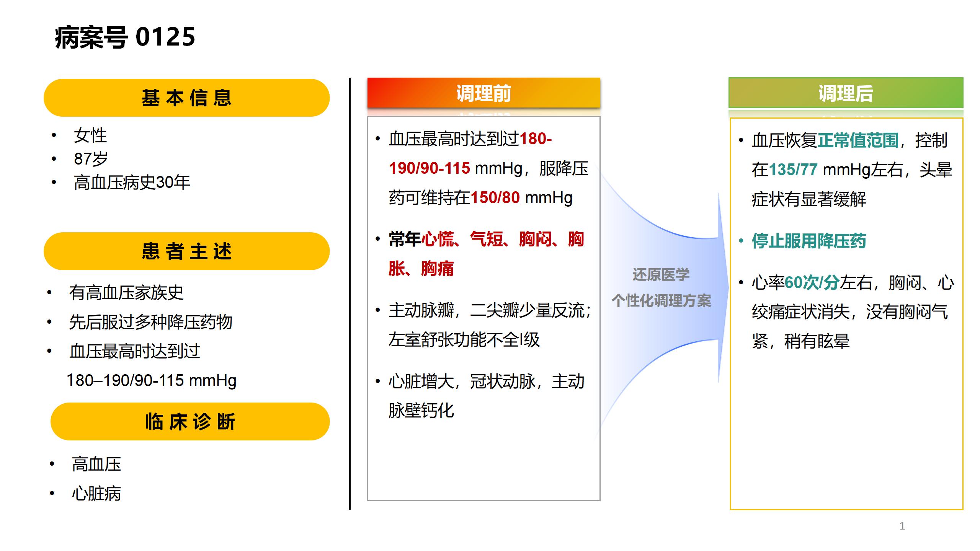Image resolution: width=980 pixels, height=551 pixels.
Task: Select the 调理后 green banner
Action: pyautogui.click(x=846, y=93)
